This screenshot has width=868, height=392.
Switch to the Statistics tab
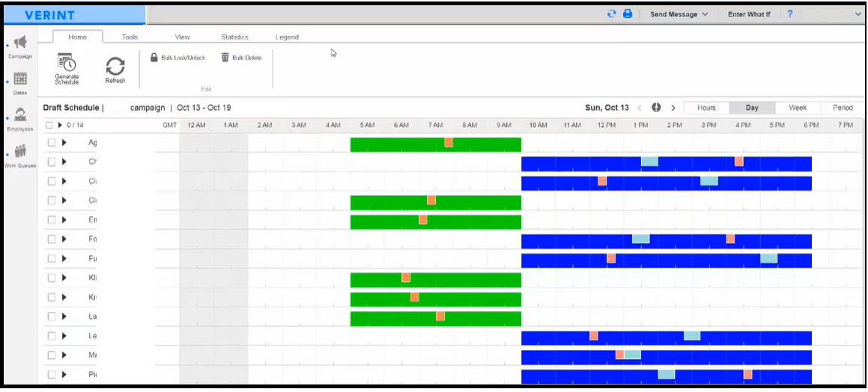234,37
